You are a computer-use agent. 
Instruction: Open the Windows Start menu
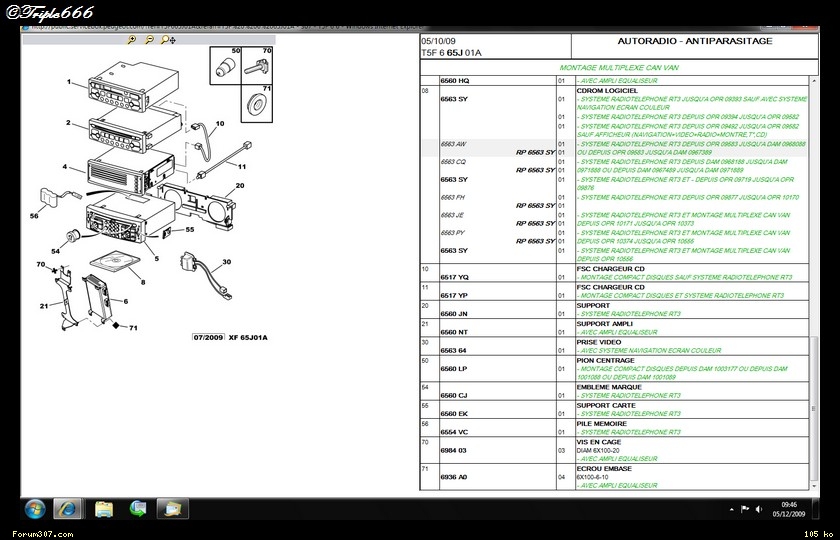coord(35,508)
